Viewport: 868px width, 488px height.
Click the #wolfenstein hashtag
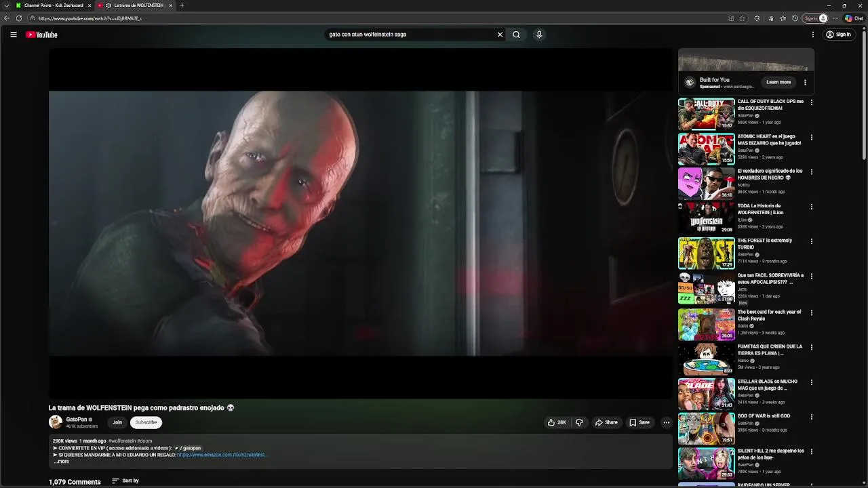[122, 441]
